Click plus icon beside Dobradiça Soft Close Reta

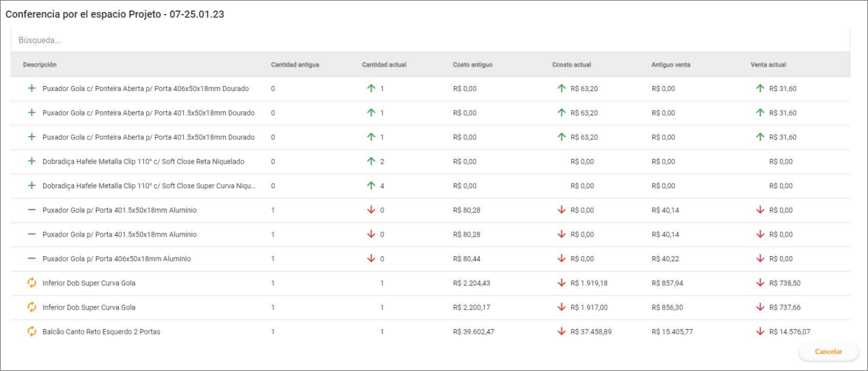pyautogui.click(x=31, y=162)
